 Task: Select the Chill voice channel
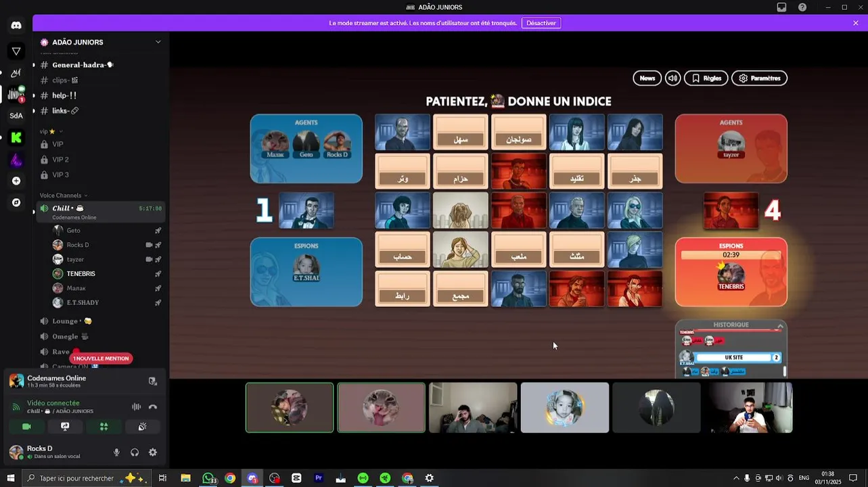click(x=101, y=211)
